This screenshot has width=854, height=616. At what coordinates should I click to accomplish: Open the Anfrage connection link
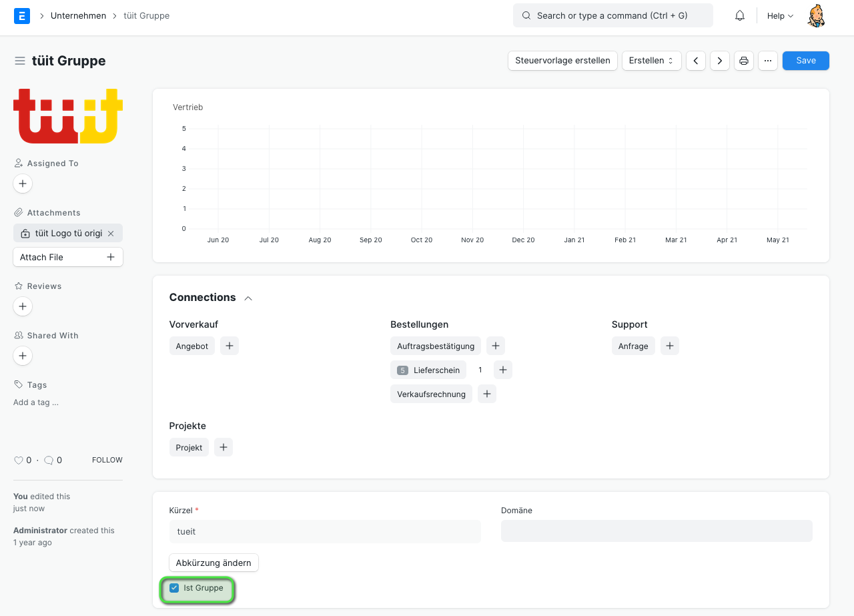(633, 346)
